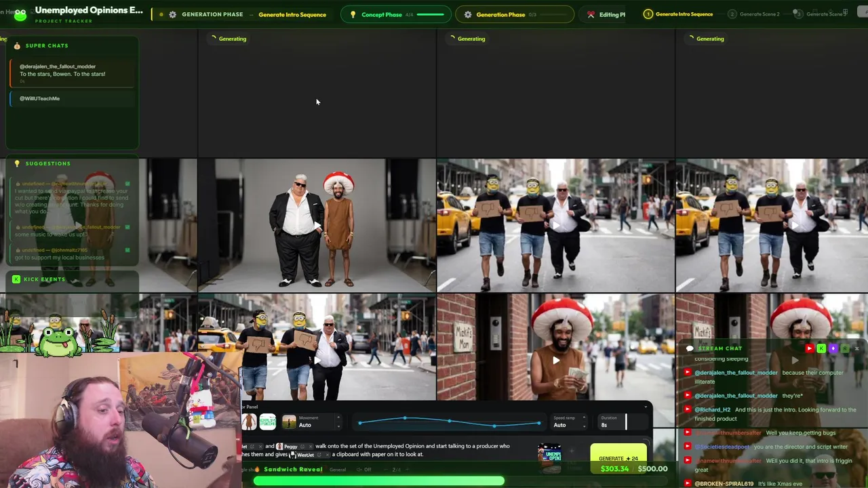Open the green R icon in Stream Chat header
Screen dimensions: 868x488
[844, 348]
